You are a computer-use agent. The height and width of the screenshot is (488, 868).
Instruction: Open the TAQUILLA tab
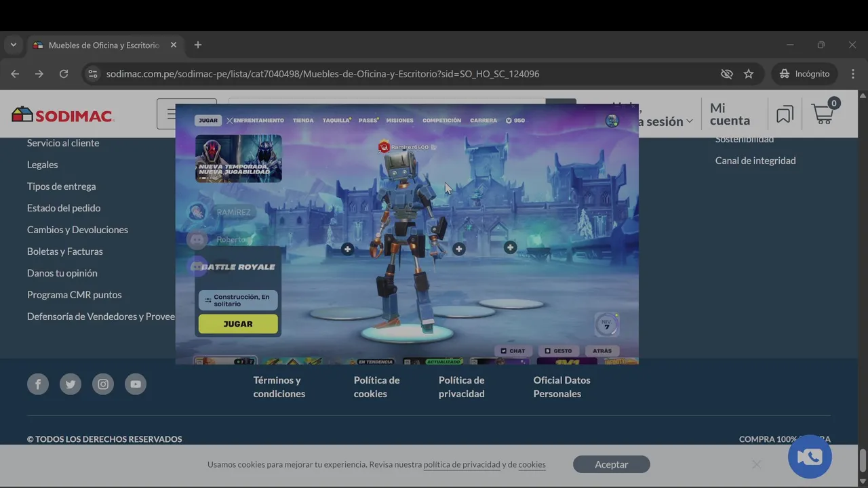tap(336, 121)
